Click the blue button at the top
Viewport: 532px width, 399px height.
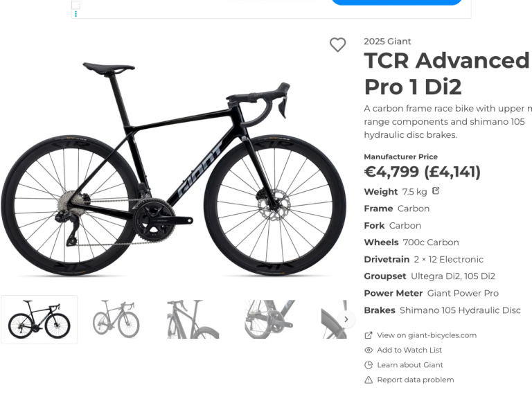tap(397, 2)
